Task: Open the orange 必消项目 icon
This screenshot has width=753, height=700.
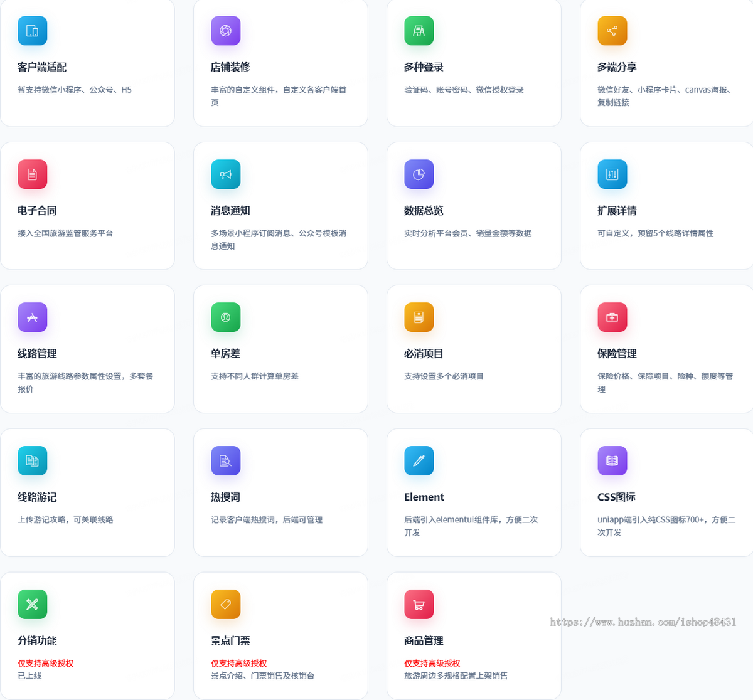Action: [x=419, y=317]
